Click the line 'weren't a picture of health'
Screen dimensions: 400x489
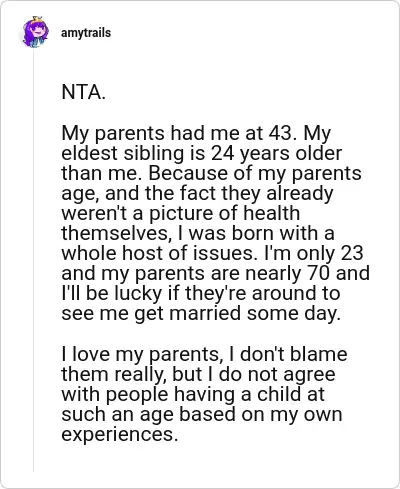(x=181, y=213)
